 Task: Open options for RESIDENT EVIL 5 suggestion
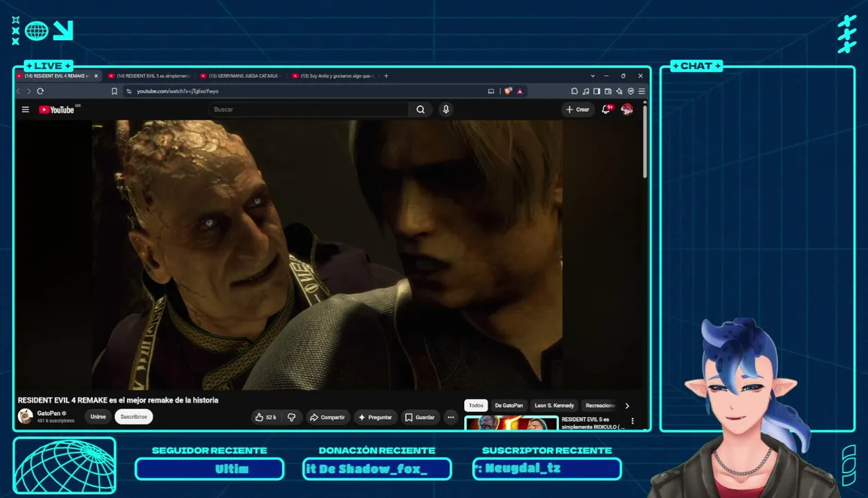[632, 421]
